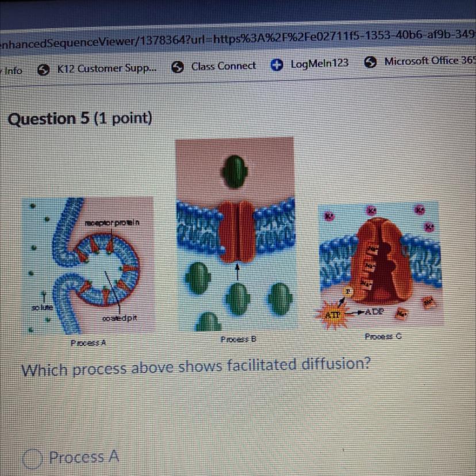Click the receptor protein label in Process A
The image size is (476, 476).
[112, 222]
